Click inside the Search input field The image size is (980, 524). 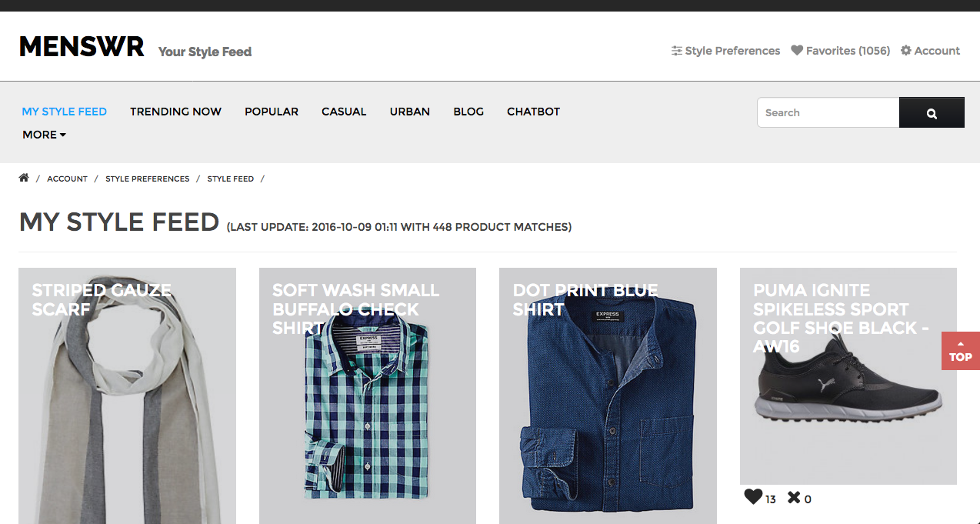pos(828,112)
